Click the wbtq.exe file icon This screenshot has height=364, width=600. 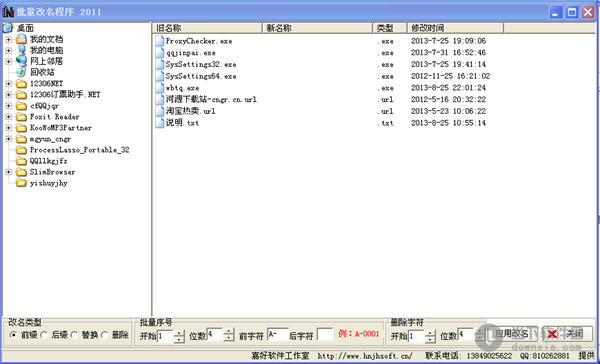click(160, 88)
